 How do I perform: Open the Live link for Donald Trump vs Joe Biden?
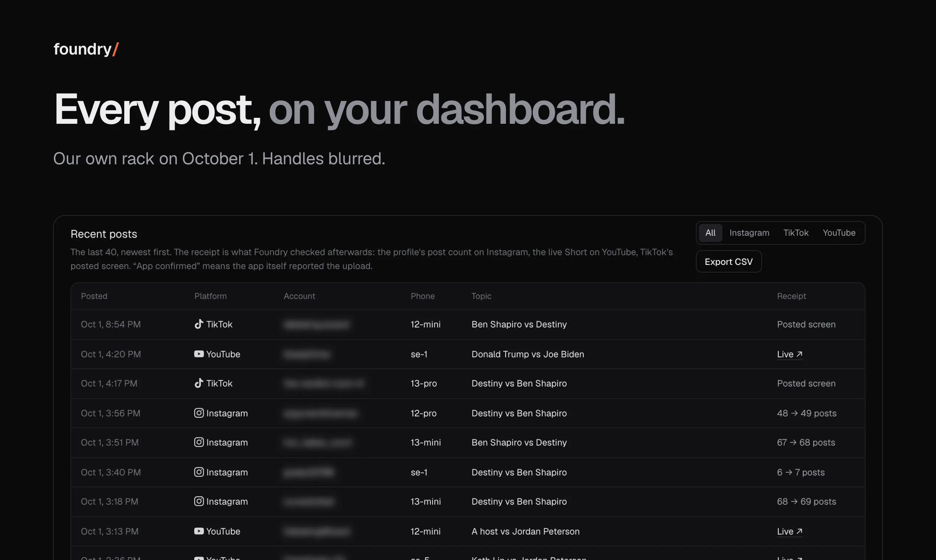(790, 354)
